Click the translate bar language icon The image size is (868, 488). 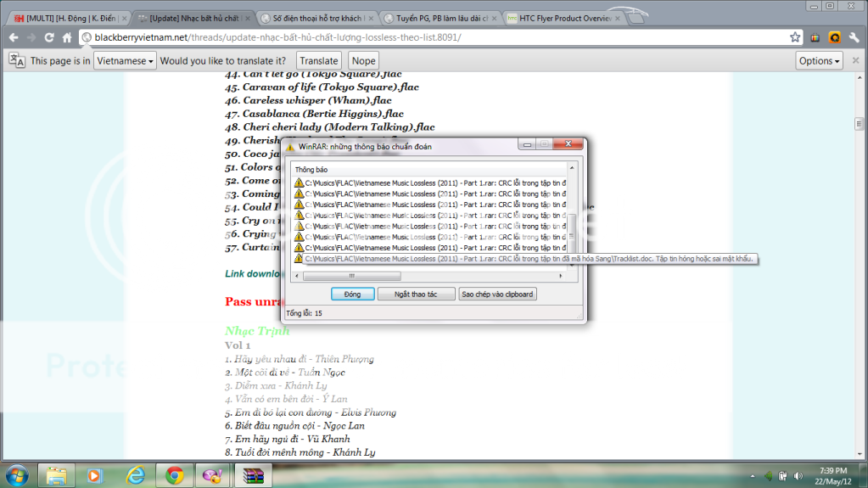17,60
